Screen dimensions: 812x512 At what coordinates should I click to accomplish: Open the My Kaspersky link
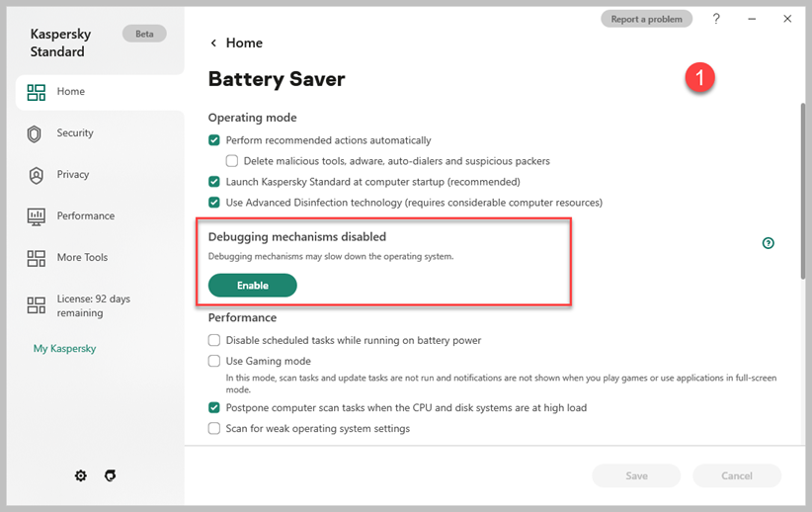[x=64, y=349]
